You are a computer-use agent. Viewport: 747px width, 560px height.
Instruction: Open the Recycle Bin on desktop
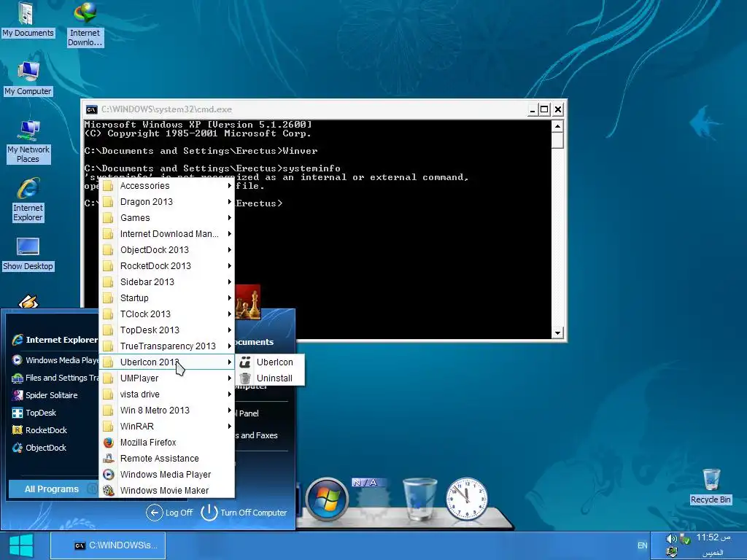coord(711,486)
